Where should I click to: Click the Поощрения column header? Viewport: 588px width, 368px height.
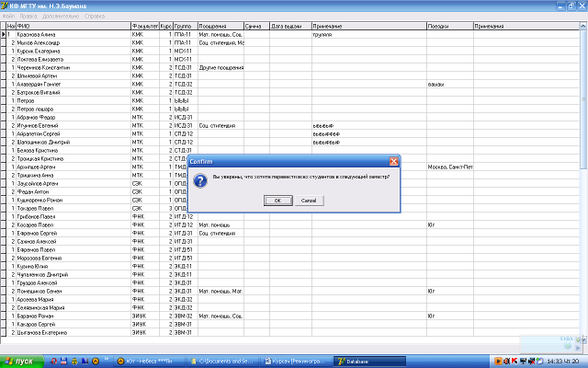coord(220,26)
